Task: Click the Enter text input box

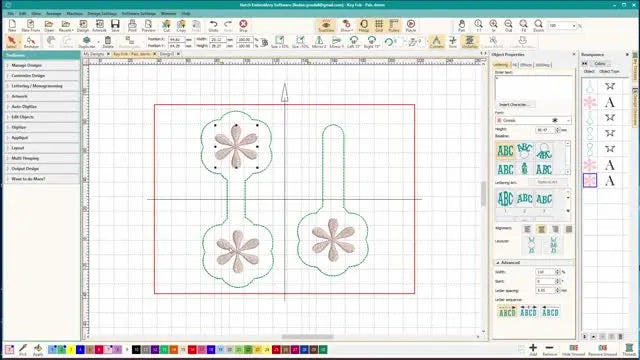Action: (533, 87)
